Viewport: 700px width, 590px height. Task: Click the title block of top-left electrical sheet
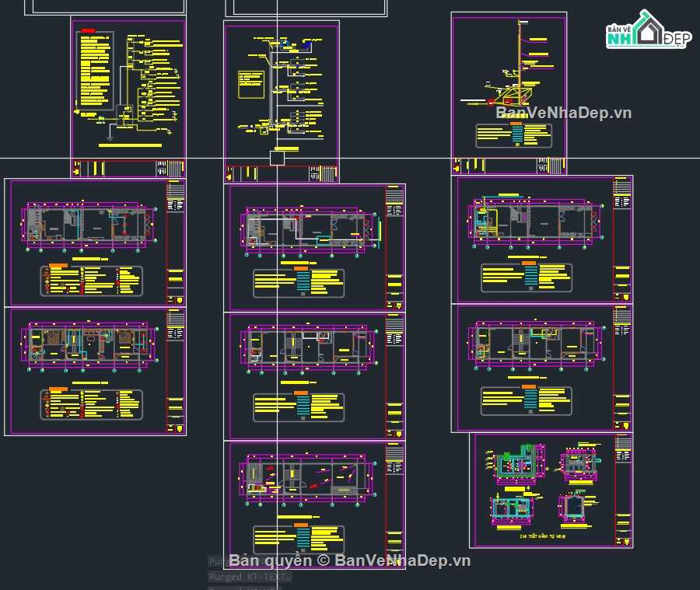(x=128, y=169)
